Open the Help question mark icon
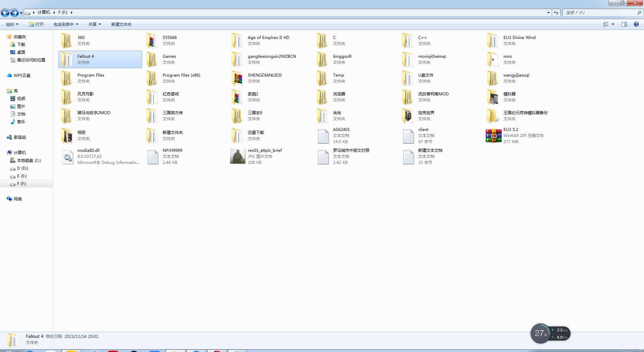 (636, 24)
